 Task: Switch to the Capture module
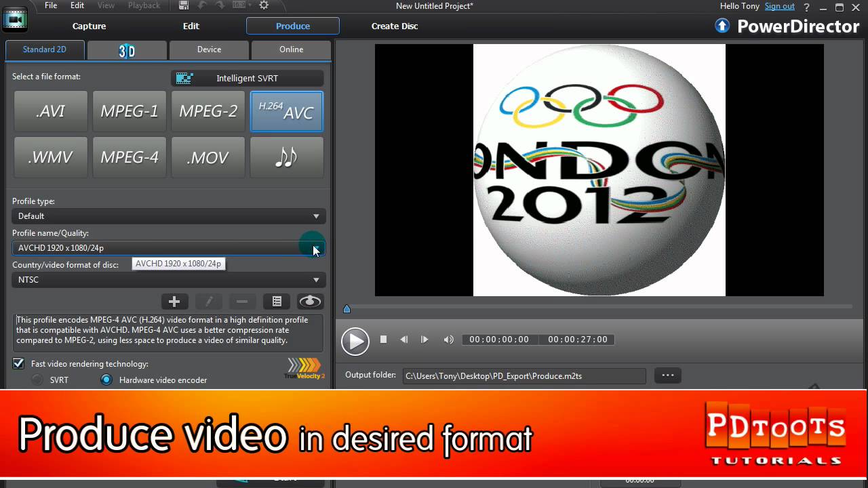pyautogui.click(x=90, y=26)
